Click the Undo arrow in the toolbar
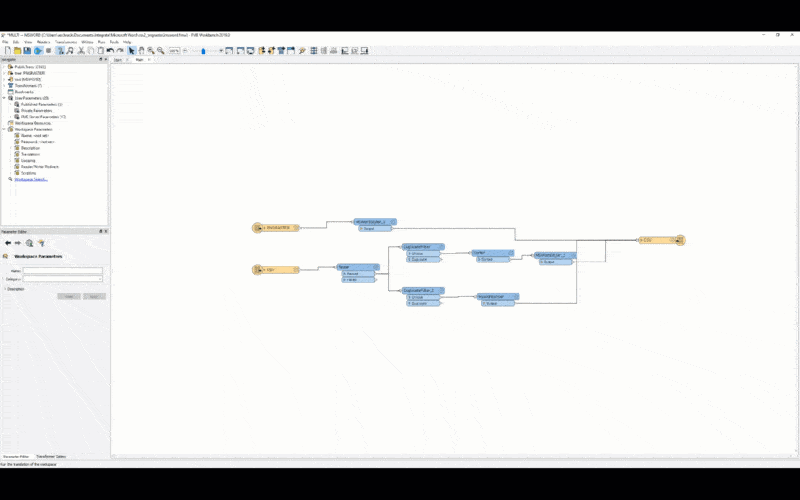Screen dimensions: 800x500 click(111, 50)
